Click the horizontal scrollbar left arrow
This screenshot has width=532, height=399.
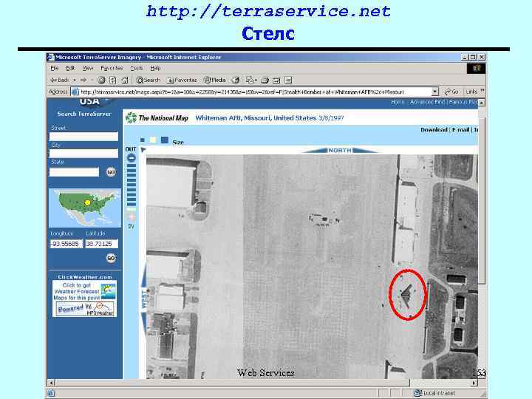[51, 383]
